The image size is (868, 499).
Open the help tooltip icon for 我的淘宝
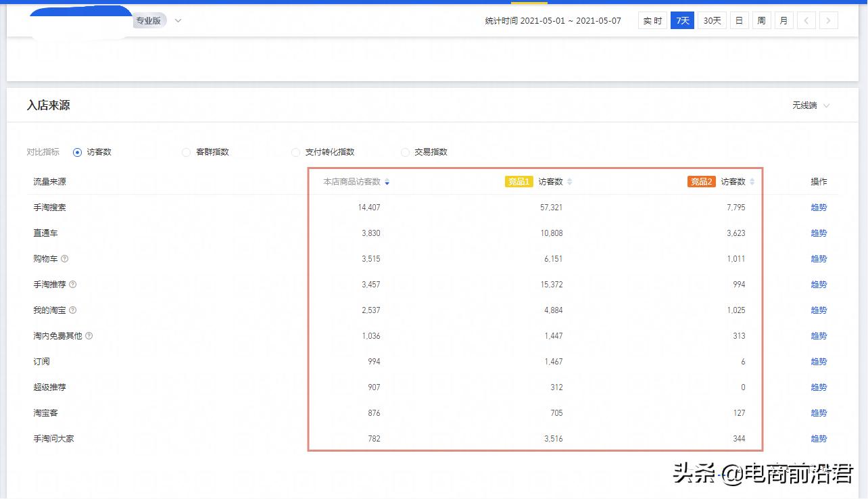(72, 310)
